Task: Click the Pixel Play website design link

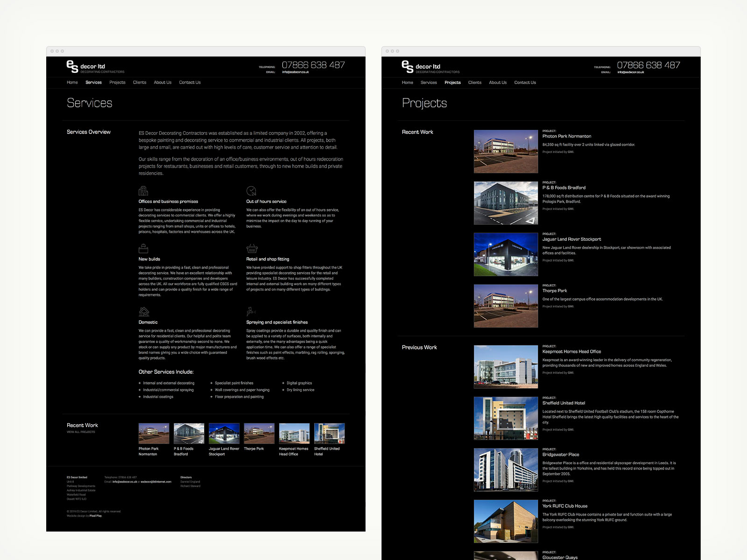Action: coord(96,516)
